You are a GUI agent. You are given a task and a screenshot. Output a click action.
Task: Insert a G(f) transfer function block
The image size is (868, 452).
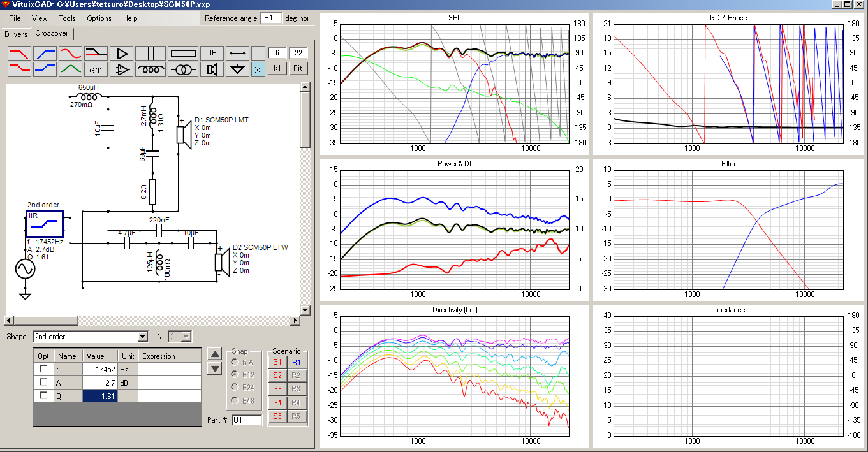pos(96,69)
